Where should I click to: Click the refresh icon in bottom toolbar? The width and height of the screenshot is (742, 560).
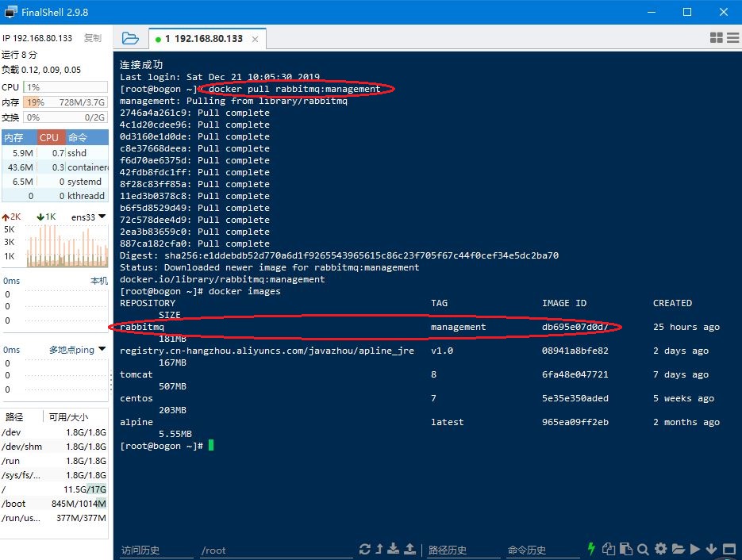365,549
